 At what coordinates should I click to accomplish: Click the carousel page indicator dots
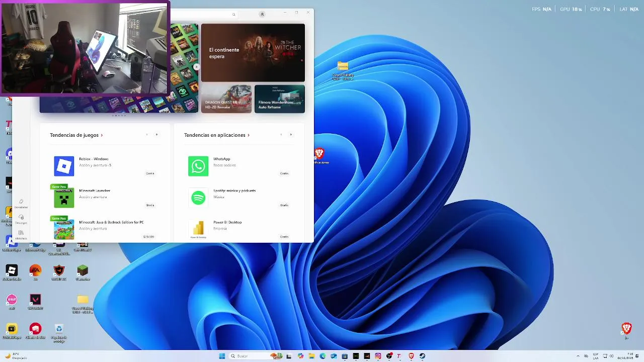tap(119, 116)
